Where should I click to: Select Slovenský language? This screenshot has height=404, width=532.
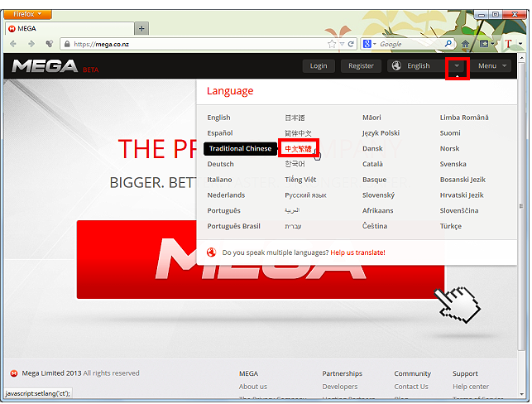click(378, 195)
